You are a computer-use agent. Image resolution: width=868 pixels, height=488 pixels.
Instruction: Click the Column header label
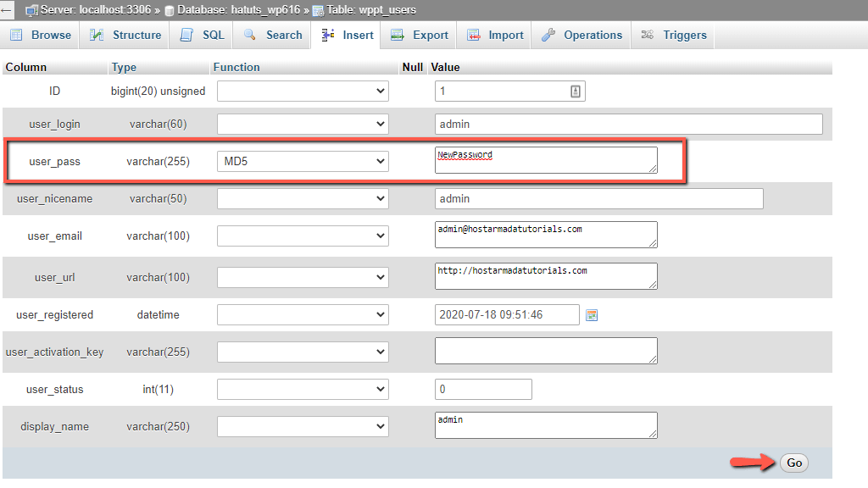pos(26,68)
